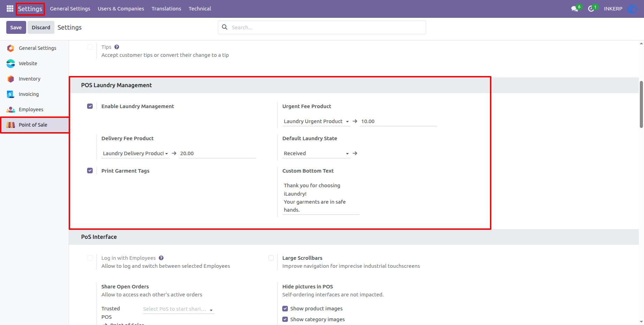Click the Discard button
644x325 pixels.
(x=41, y=28)
